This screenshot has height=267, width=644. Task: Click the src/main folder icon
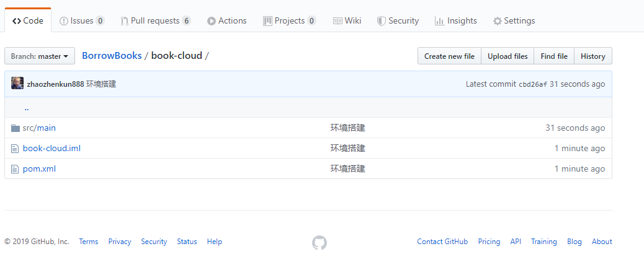[16, 128]
